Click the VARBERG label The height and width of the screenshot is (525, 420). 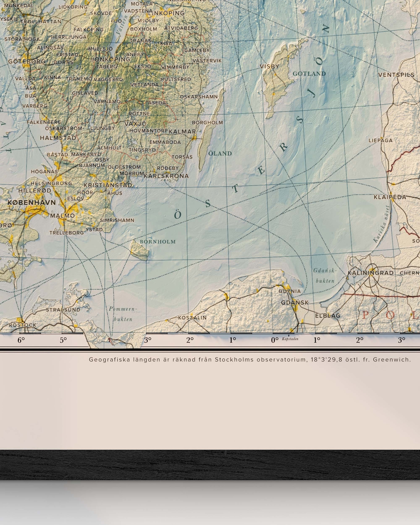[x=35, y=106]
